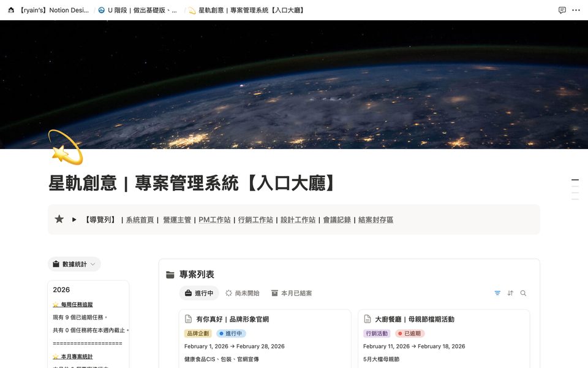This screenshot has height=368, width=588.
Task: Switch to the 進行中 tab
Action: click(199, 293)
